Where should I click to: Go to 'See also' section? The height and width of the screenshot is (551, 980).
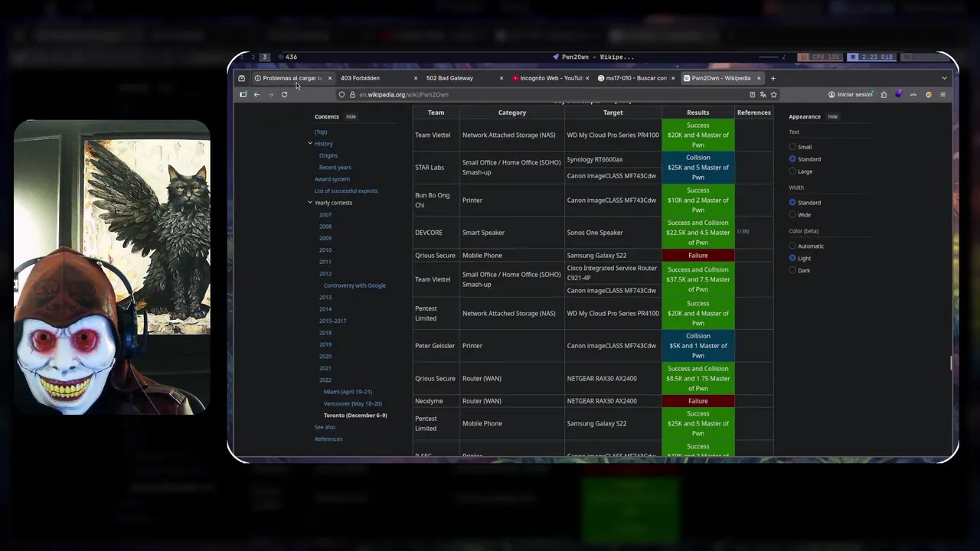point(325,427)
